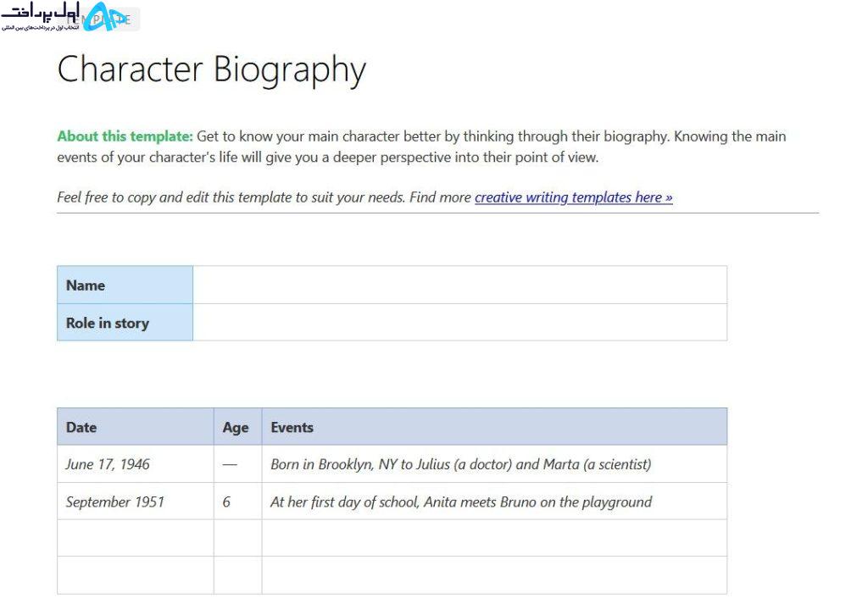Click the Events column header

pyautogui.click(x=494, y=427)
